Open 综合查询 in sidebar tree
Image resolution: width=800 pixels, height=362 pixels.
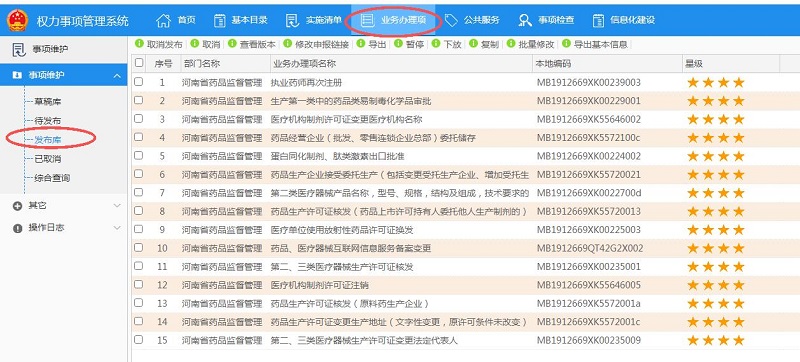(52, 178)
